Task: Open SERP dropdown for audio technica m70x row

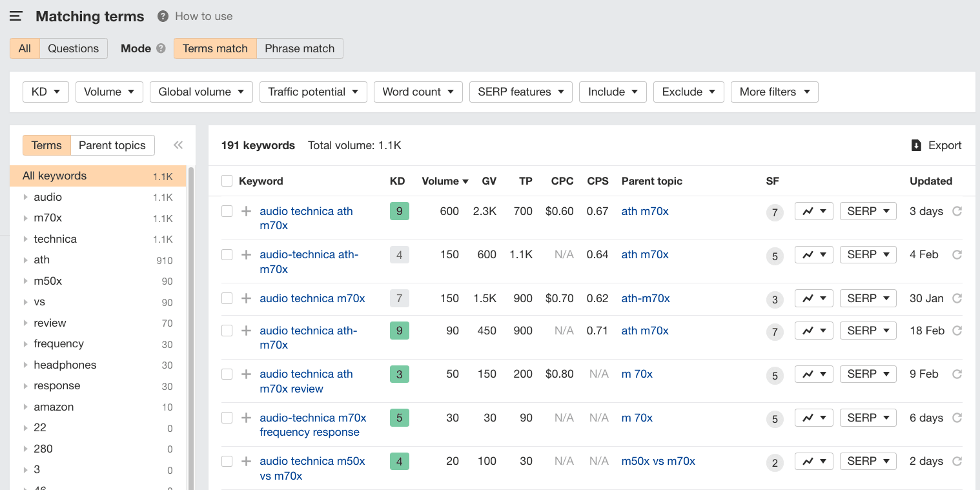Action: 868,298
